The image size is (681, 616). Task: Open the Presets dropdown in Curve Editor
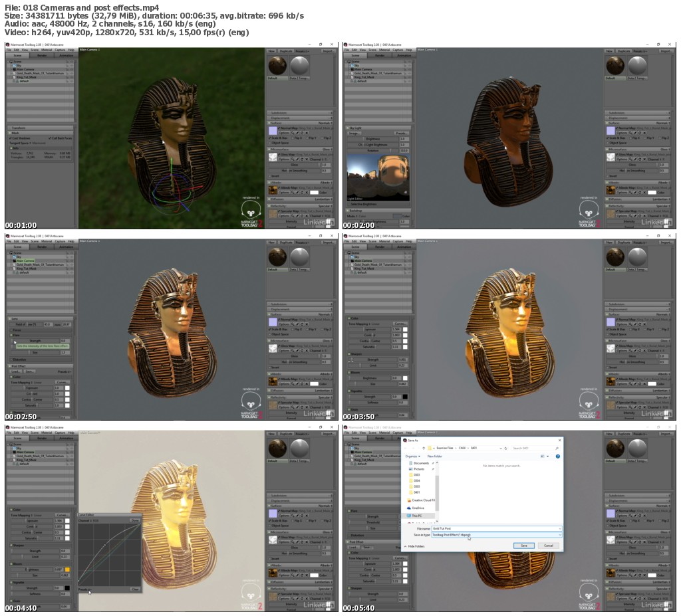(x=85, y=589)
